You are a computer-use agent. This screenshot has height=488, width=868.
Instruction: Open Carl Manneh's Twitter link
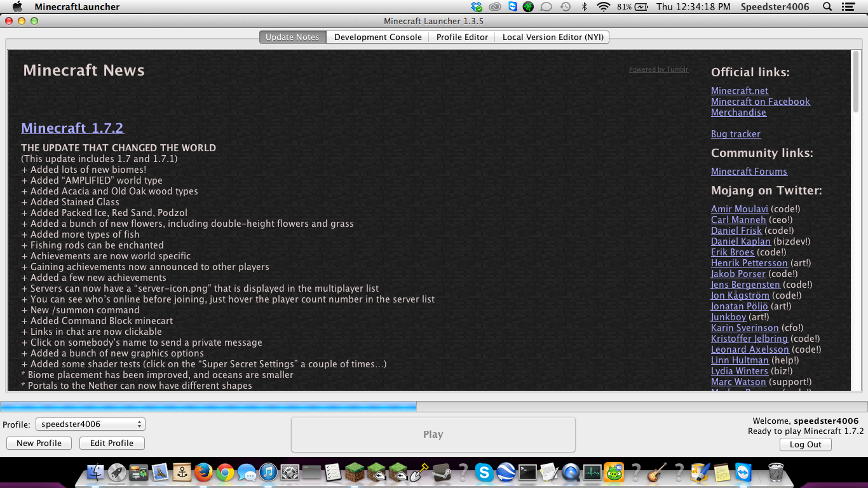tap(738, 220)
